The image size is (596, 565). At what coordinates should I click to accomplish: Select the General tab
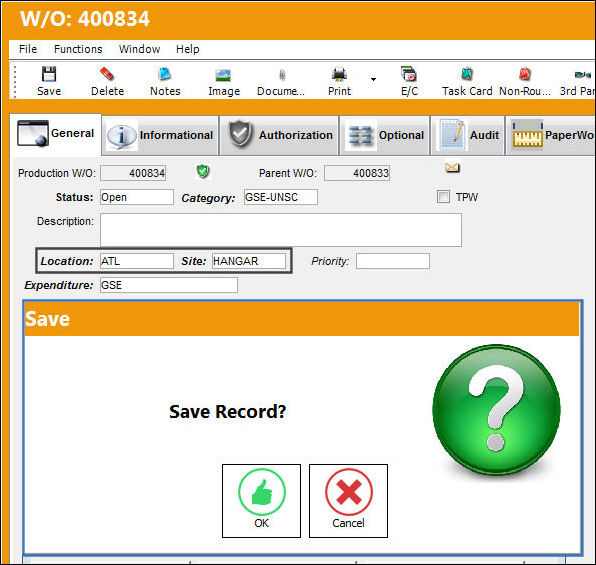click(55, 134)
